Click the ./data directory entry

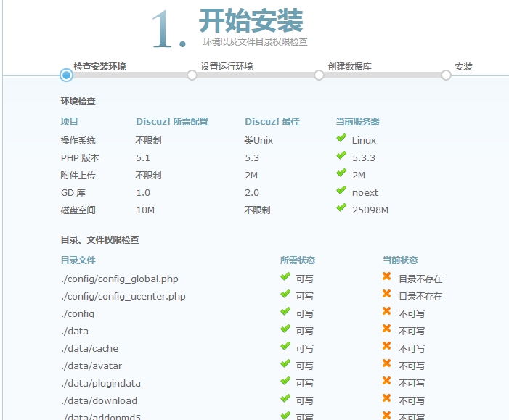[75, 331]
